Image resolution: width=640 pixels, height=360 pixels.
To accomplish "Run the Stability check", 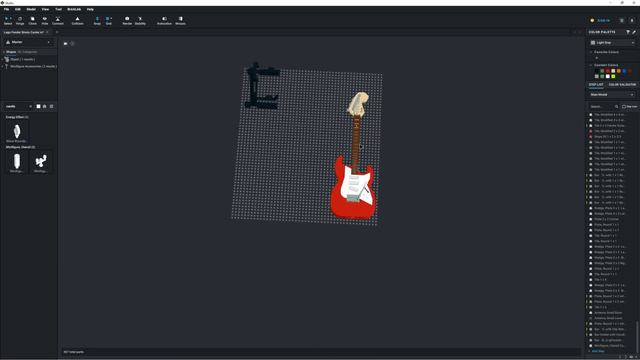I will 140,21.
